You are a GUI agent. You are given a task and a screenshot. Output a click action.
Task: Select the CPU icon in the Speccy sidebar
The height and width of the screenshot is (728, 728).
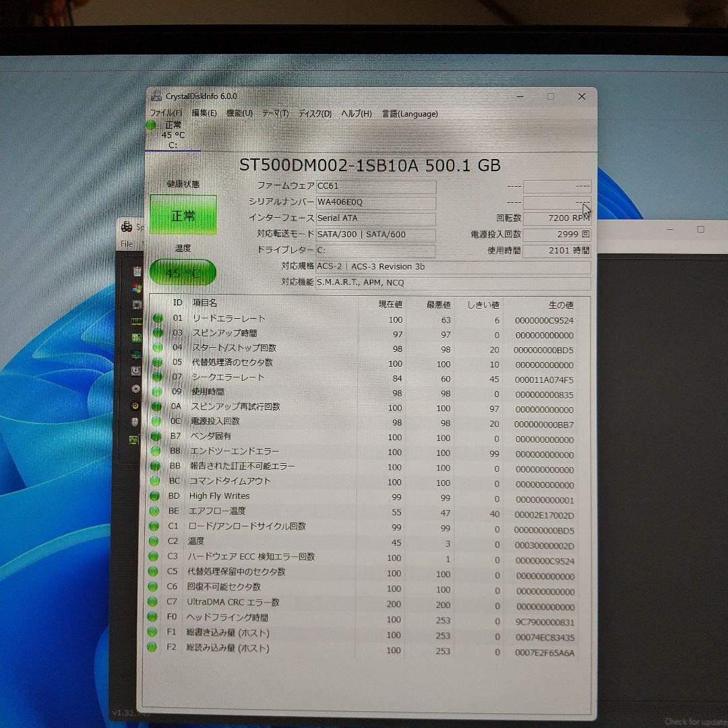click(134, 303)
